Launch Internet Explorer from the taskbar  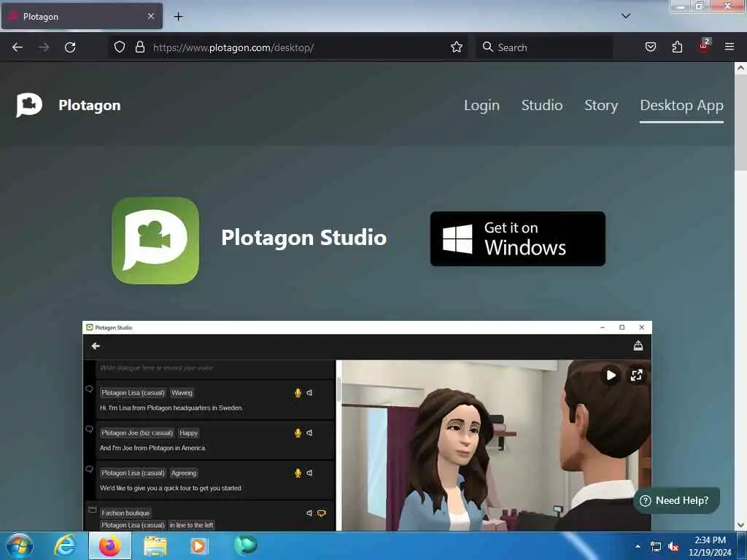point(65,545)
